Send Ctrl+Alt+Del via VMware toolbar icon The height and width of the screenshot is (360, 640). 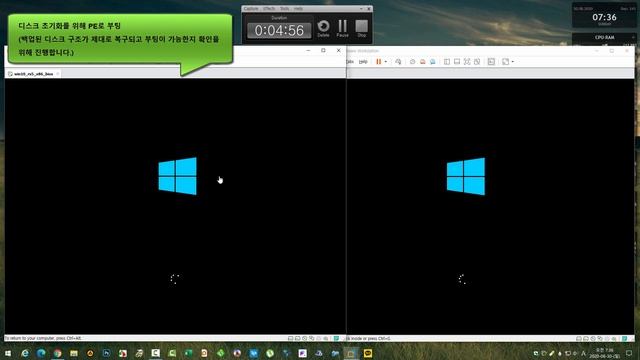pos(398,62)
